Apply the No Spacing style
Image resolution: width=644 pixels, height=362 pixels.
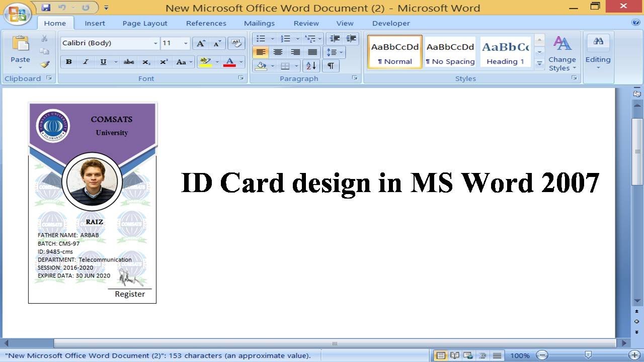450,52
